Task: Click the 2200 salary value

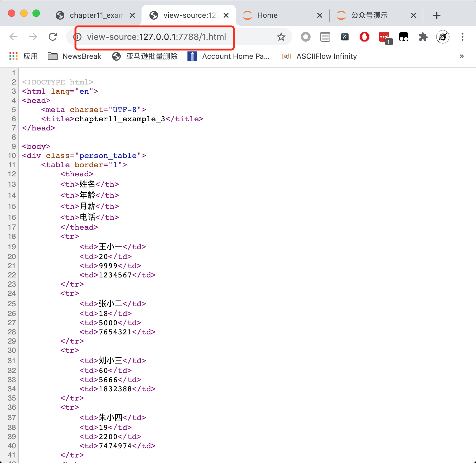Action: (108, 437)
